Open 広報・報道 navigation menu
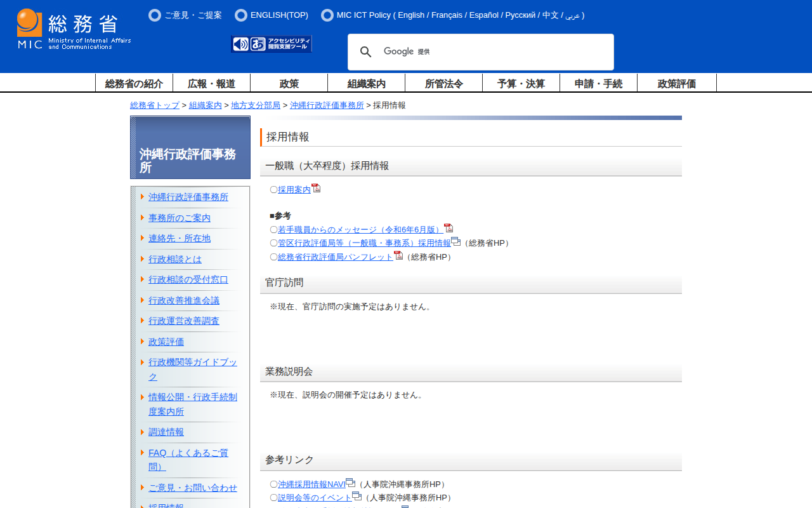Viewport: 812px width, 508px height. click(211, 83)
